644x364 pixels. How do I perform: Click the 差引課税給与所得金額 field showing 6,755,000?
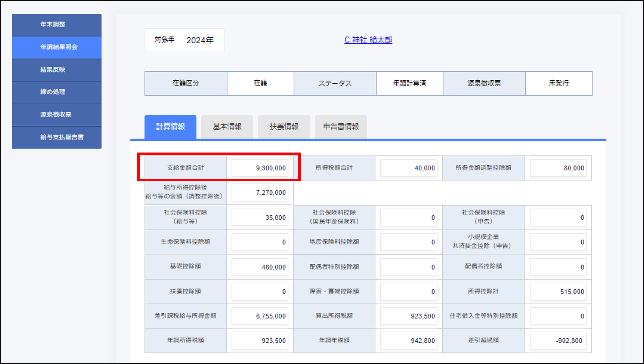tap(260, 316)
